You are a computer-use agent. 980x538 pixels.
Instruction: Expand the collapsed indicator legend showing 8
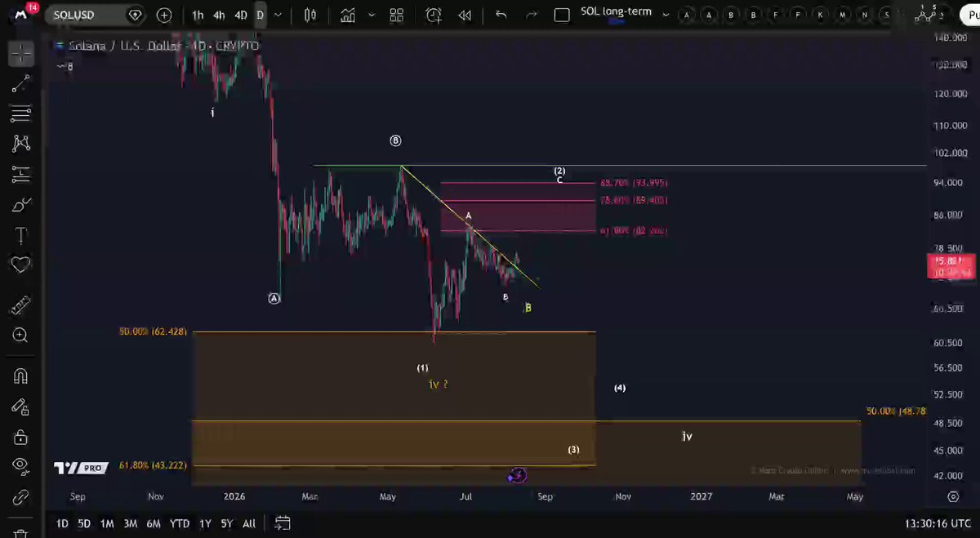(65, 66)
